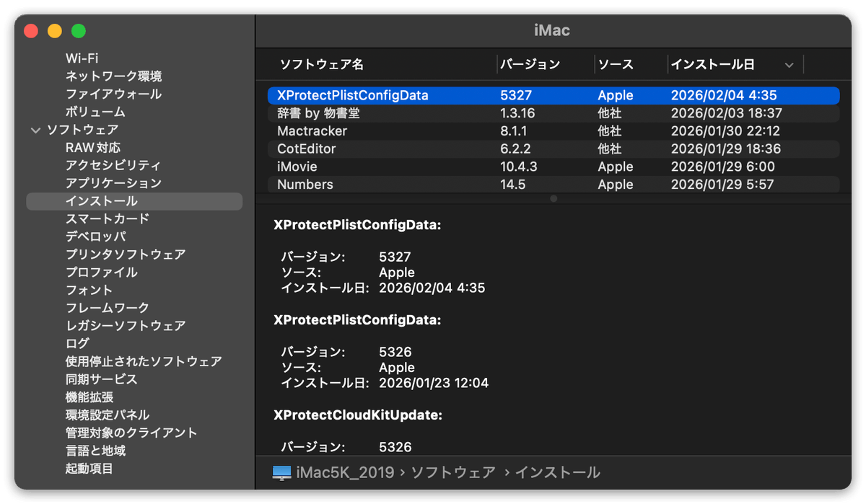Image resolution: width=866 pixels, height=504 pixels.
Task: Click ソフトウェア in the path bar
Action: tap(452, 473)
